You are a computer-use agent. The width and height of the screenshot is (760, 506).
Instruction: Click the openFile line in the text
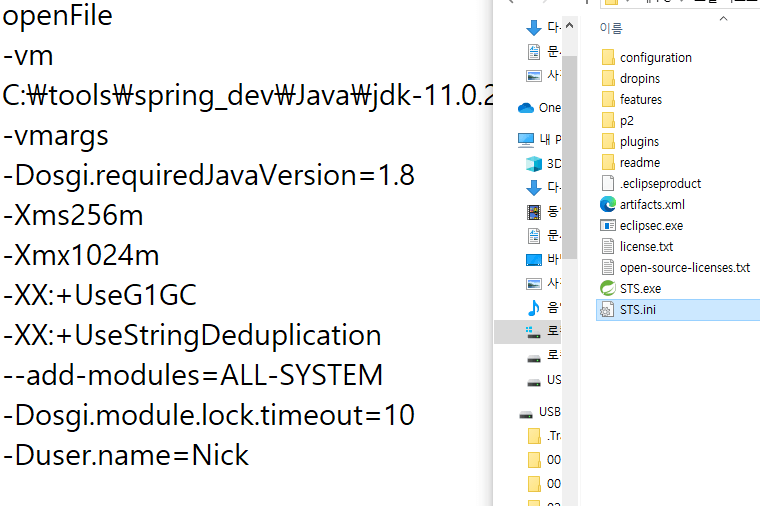pyautogui.click(x=58, y=16)
